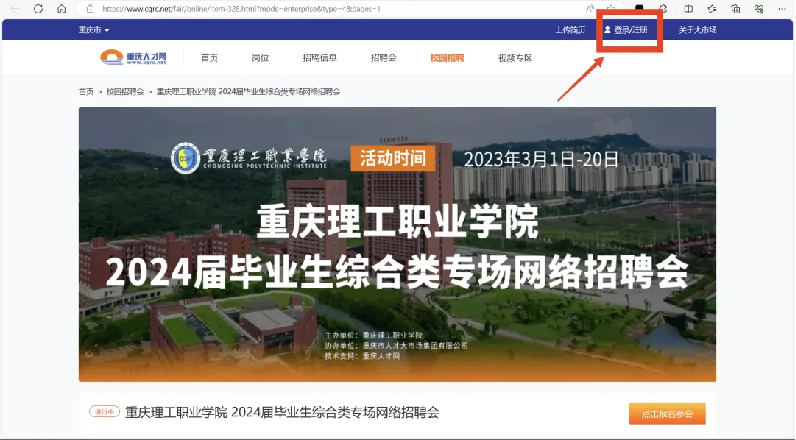
Task: Click the read aloud icon in address bar
Action: [589, 7]
